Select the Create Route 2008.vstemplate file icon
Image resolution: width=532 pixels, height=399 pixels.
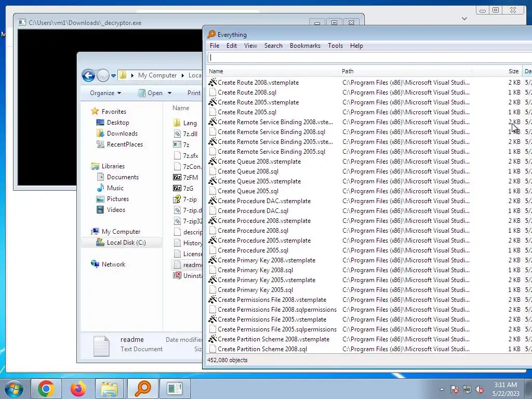click(x=212, y=83)
